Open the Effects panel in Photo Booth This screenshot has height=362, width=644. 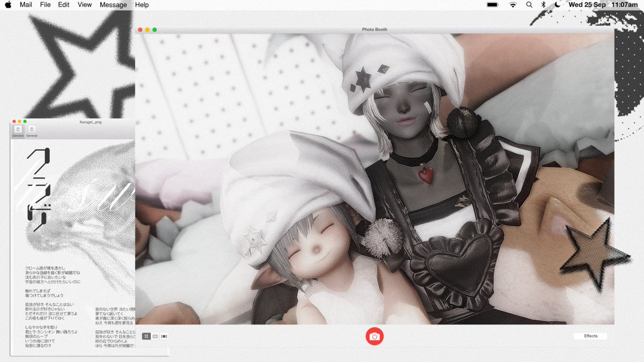(x=590, y=336)
